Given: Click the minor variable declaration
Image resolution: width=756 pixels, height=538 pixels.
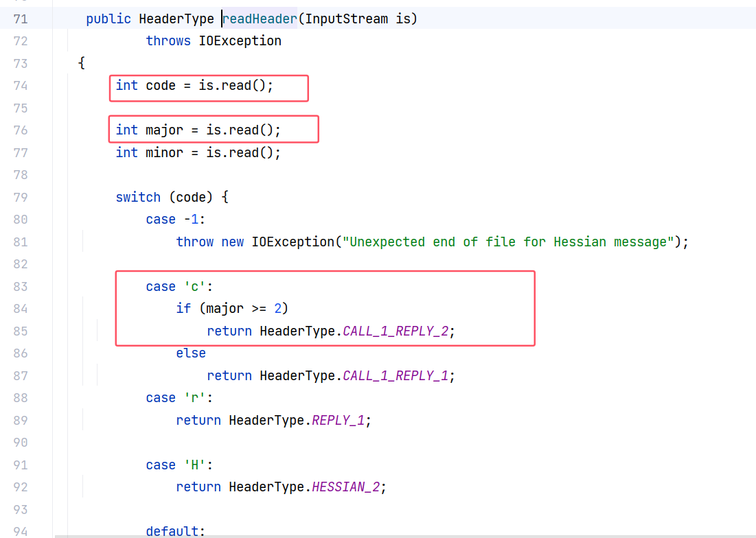Looking at the screenshot, I should pos(164,153).
